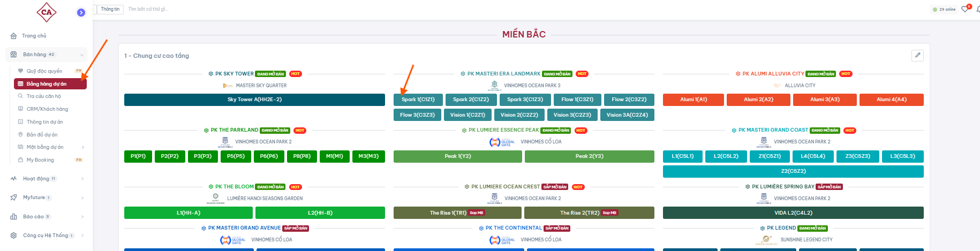The height and width of the screenshot is (251, 980).
Task: Open Vision 3A(C2Z4) building
Action: [x=627, y=115]
